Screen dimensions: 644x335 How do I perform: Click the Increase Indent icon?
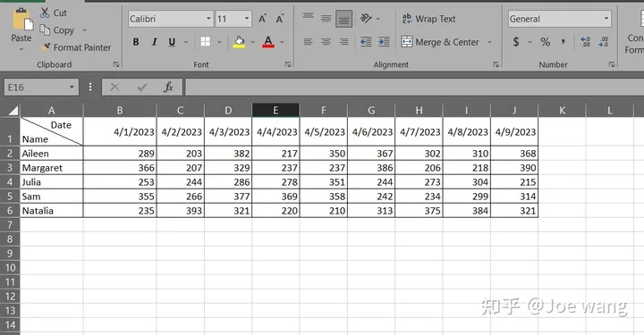(x=384, y=41)
